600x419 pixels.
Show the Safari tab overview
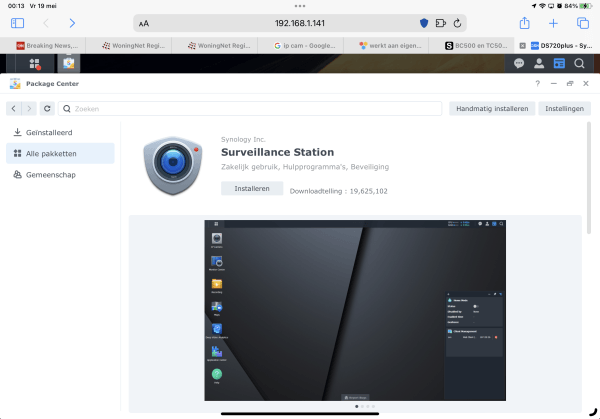click(x=582, y=23)
